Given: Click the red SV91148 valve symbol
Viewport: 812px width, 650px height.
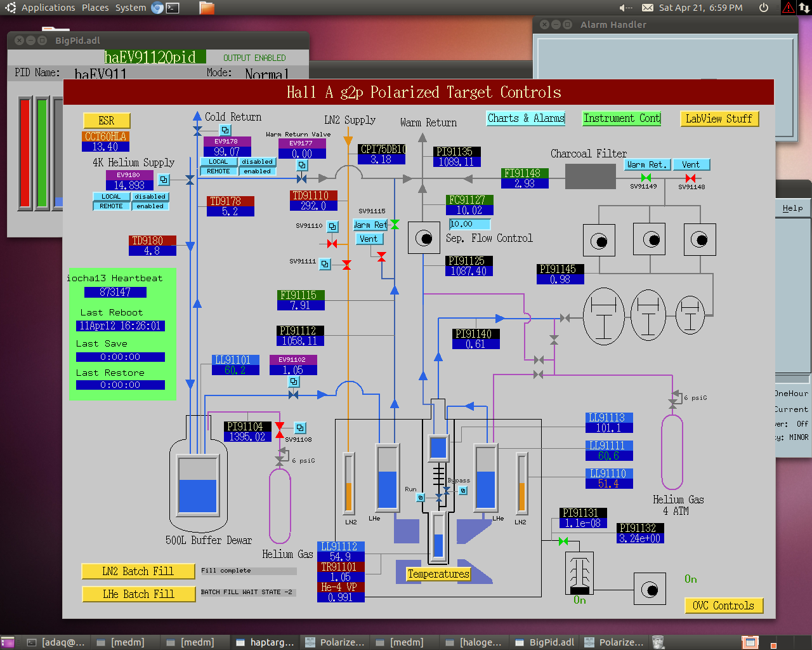Looking at the screenshot, I should 690,178.
